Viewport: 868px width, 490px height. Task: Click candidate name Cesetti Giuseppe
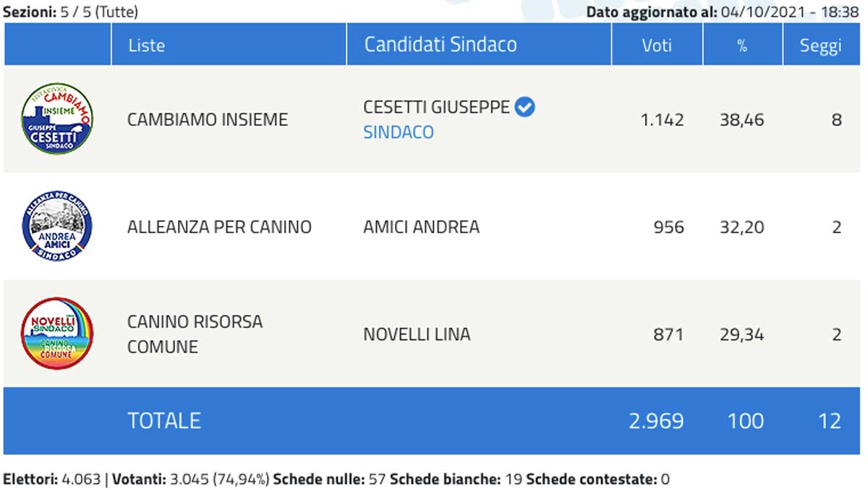click(x=436, y=107)
